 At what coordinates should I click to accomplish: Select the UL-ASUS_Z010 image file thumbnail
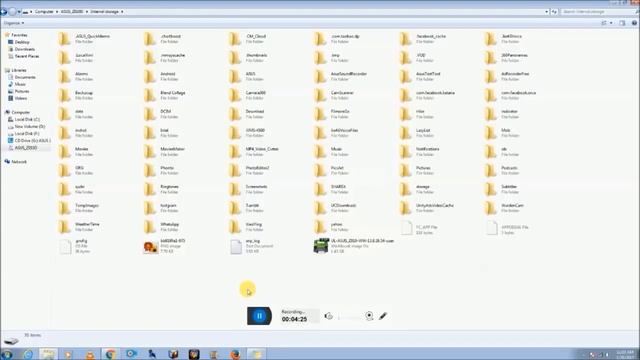(321, 246)
